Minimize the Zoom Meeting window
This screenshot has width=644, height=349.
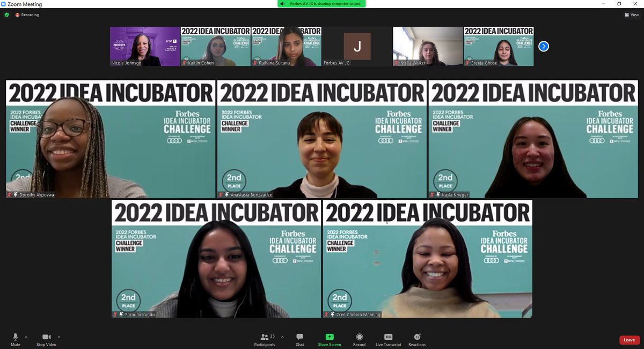(604, 4)
